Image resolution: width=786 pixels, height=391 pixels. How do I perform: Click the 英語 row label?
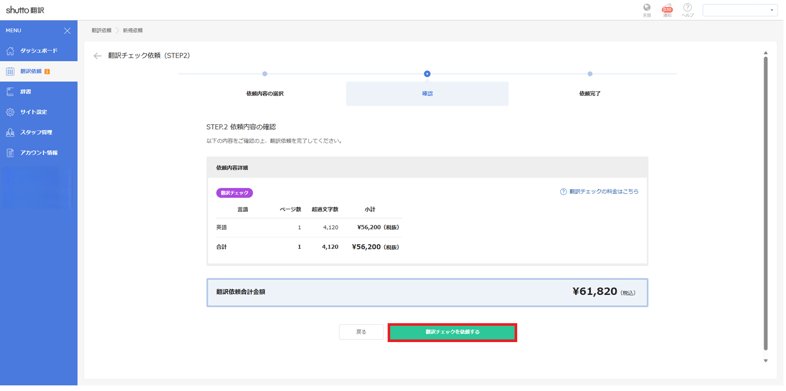[x=221, y=228]
